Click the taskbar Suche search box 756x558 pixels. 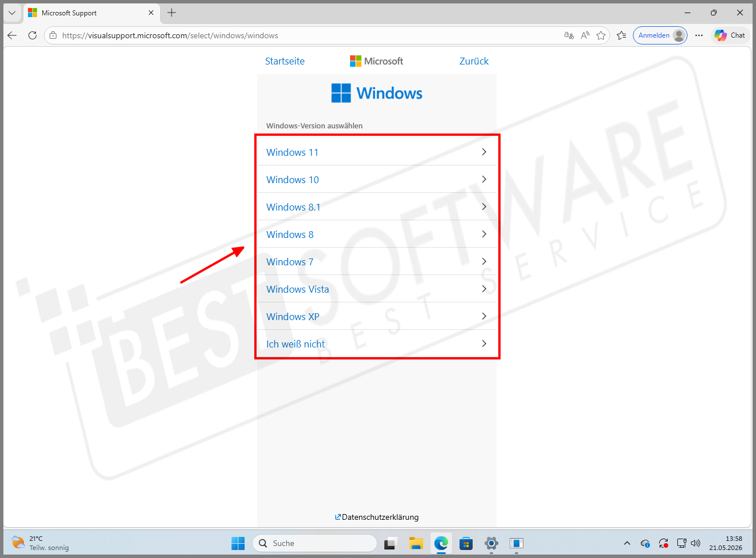coord(315,543)
